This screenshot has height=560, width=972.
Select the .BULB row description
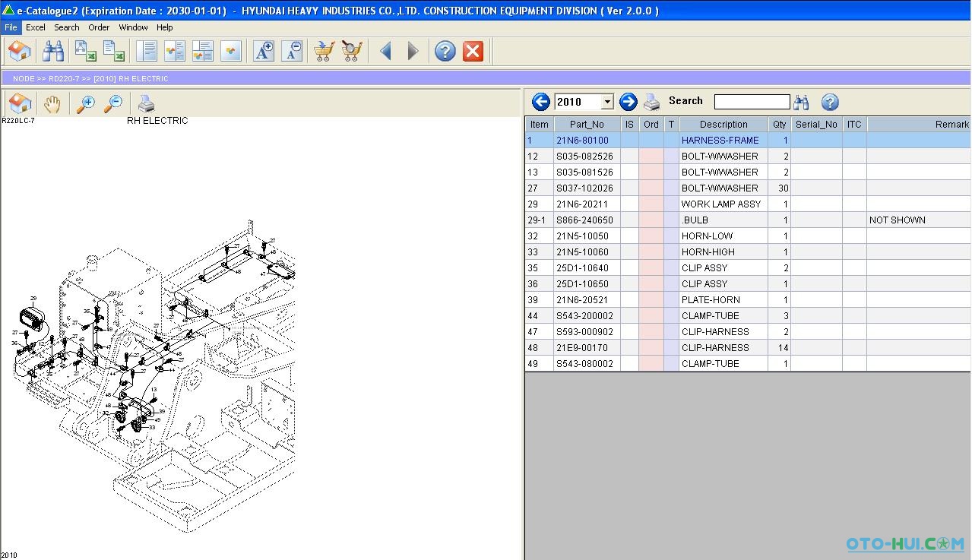coord(723,220)
